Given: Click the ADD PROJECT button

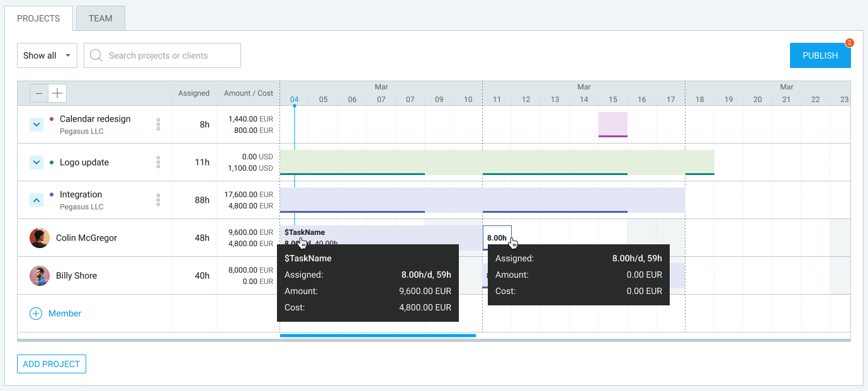Looking at the screenshot, I should [x=51, y=364].
